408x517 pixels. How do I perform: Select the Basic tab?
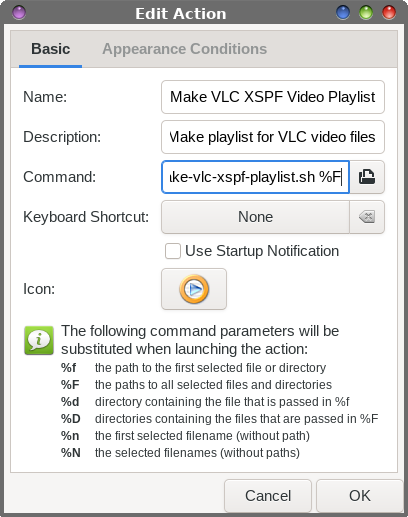click(x=51, y=49)
